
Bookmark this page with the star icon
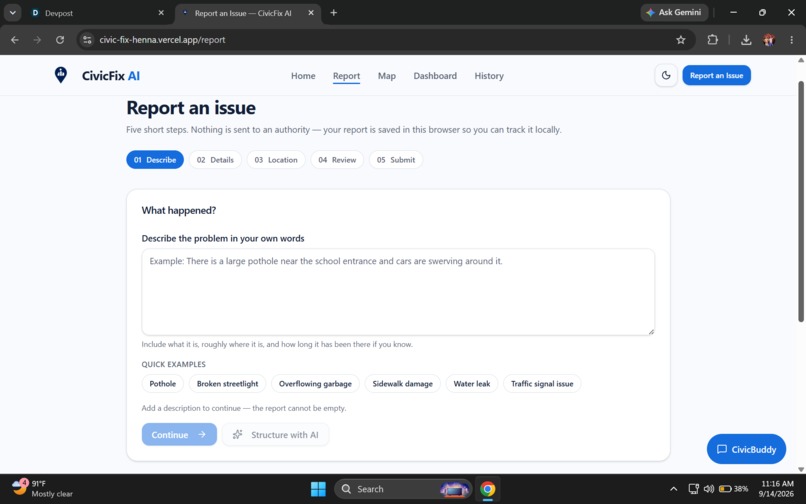[x=681, y=40]
